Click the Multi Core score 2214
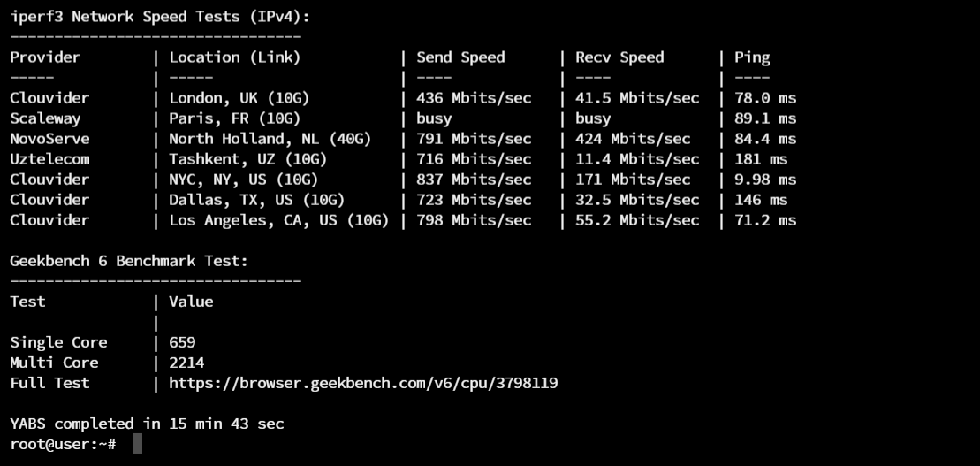 click(x=186, y=363)
